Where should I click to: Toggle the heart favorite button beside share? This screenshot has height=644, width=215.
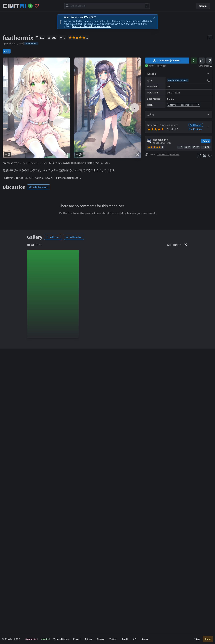pos(209,61)
